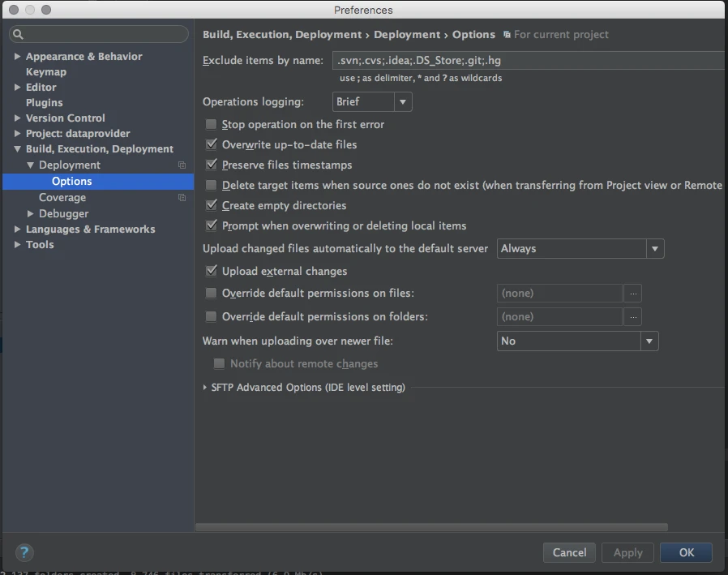Expand the Editor tree node
The image size is (728, 575).
[17, 88]
